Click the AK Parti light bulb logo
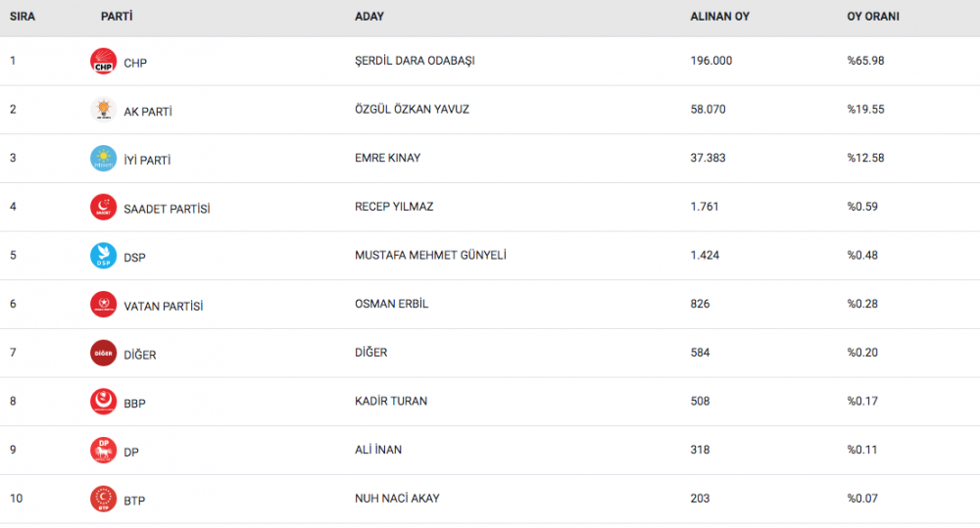The image size is (980, 528). point(103,110)
